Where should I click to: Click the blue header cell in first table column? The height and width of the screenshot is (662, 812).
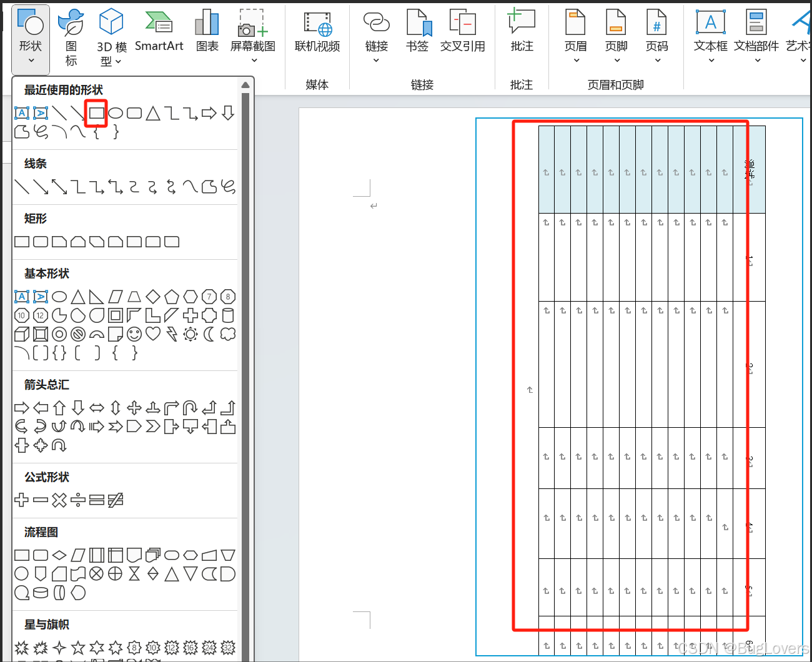pos(547,169)
